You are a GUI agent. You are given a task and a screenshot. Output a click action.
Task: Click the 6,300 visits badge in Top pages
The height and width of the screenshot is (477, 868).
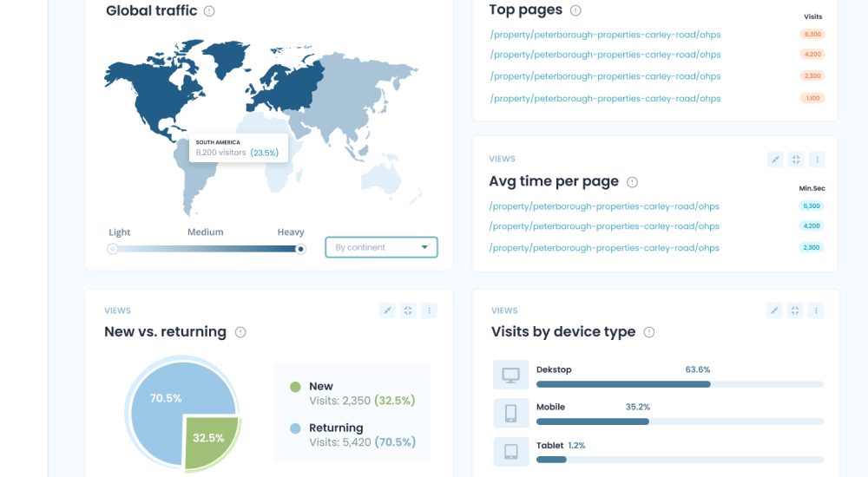(x=812, y=35)
